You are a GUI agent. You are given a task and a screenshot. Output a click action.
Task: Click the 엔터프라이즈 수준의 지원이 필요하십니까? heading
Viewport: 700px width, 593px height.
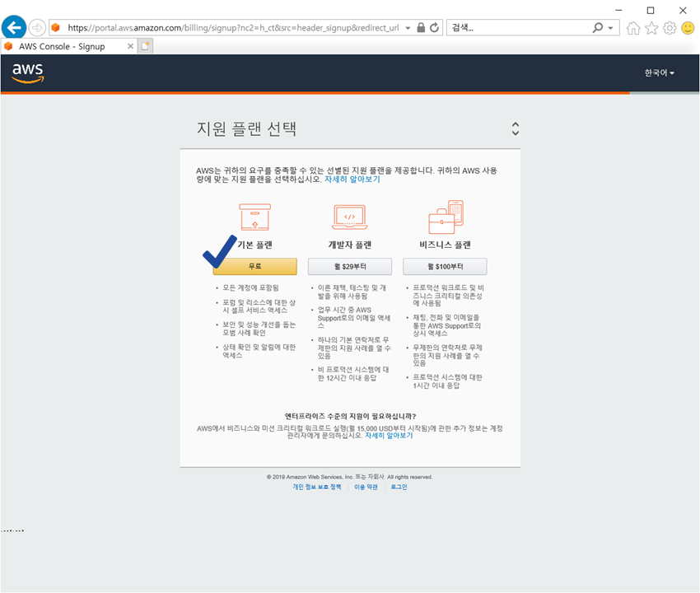click(351, 416)
